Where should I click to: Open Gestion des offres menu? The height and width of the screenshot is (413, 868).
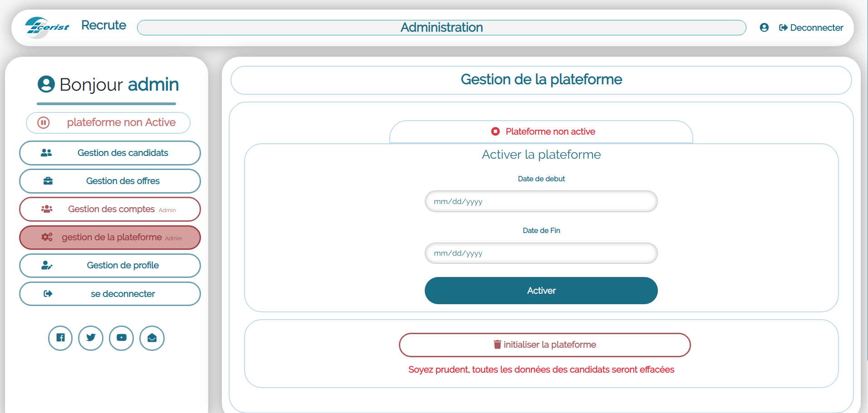click(x=110, y=181)
